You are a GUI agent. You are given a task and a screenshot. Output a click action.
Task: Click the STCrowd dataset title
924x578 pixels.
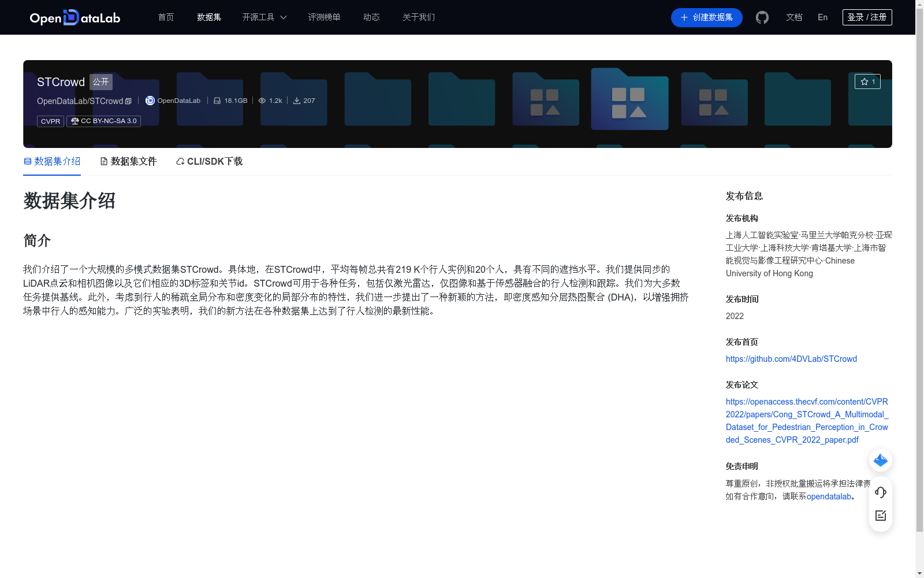coord(61,82)
